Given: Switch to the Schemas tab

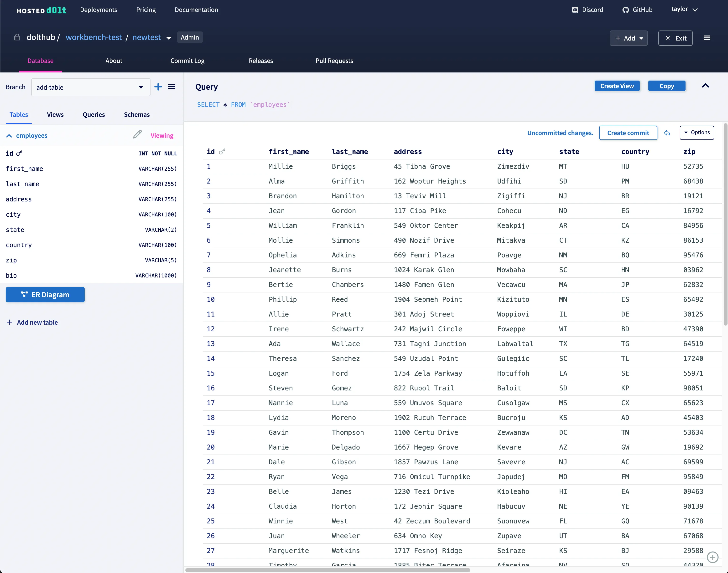Looking at the screenshot, I should [137, 115].
